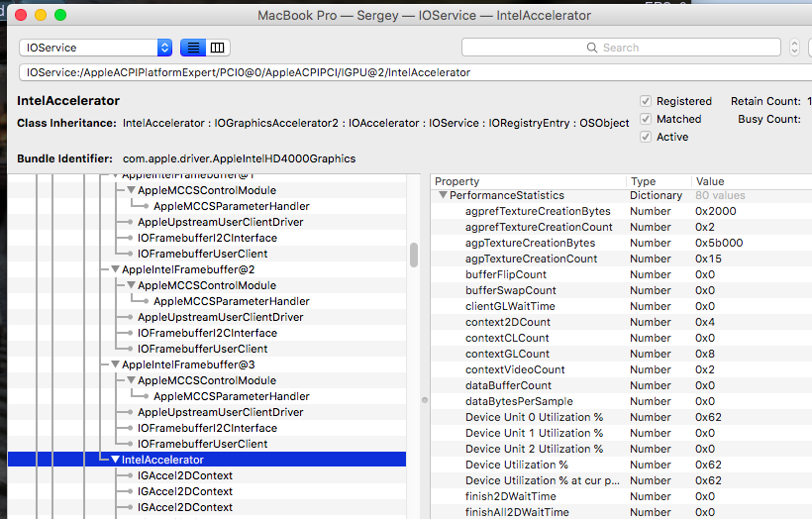The image size is (812, 519).
Task: Select the agprefTextureCreationBytes property
Action: click(x=538, y=211)
